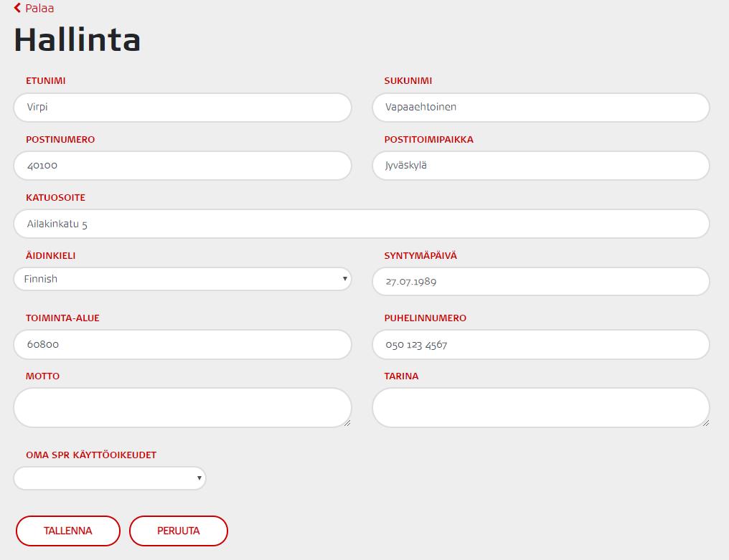Screen dimensions: 729x560
Task: Click inside the empty Tarina text area
Action: [541, 407]
